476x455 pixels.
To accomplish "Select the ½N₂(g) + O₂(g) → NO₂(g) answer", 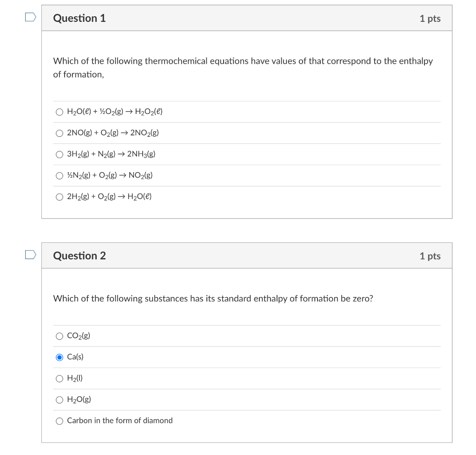I will pos(59,176).
